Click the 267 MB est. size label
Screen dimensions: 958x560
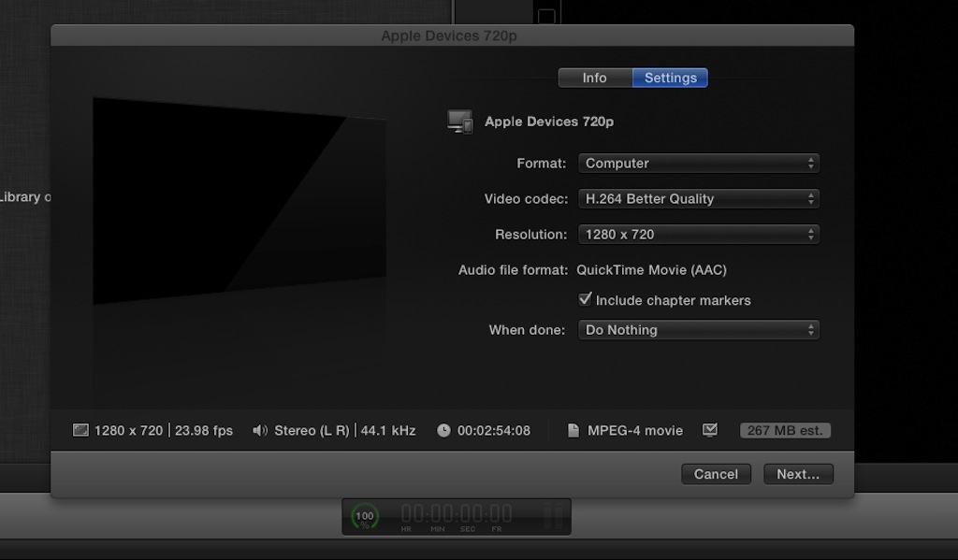785,431
